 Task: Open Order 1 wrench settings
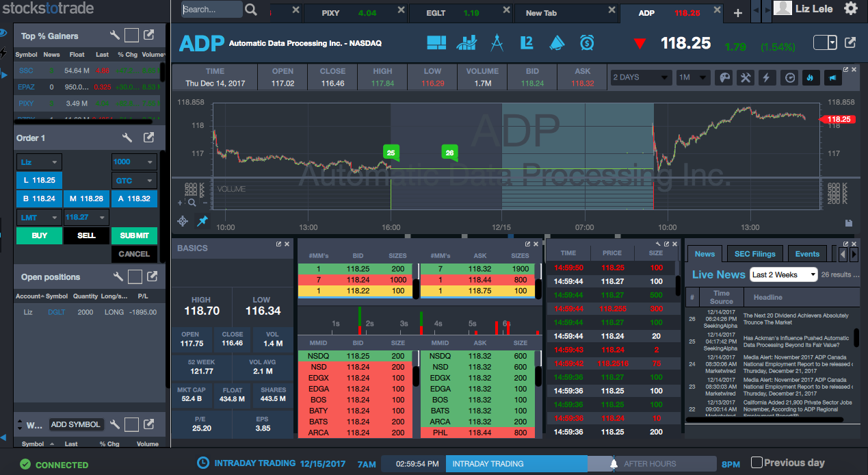(127, 138)
